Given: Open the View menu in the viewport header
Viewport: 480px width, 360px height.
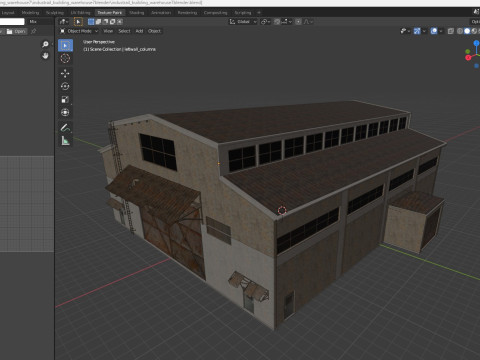Looking at the screenshot, I should tap(108, 31).
